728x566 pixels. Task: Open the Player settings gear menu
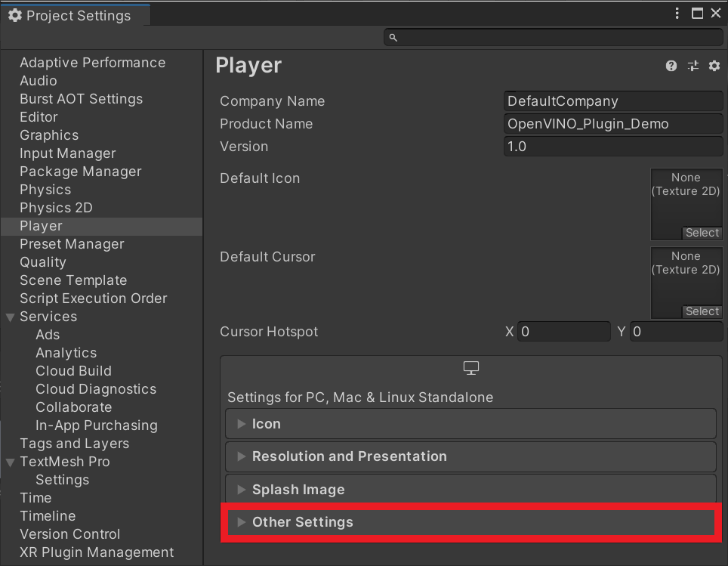click(x=714, y=66)
